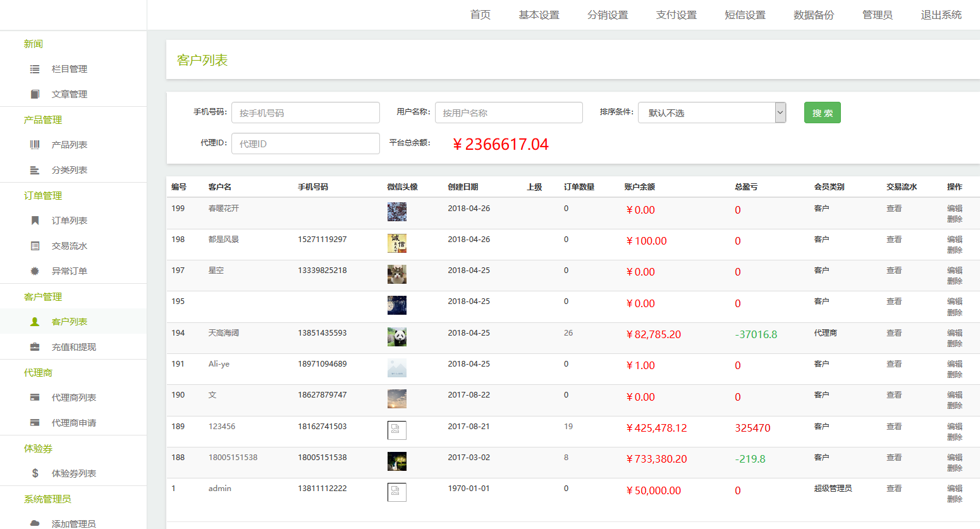Click 编辑 for the admin row

pos(955,489)
